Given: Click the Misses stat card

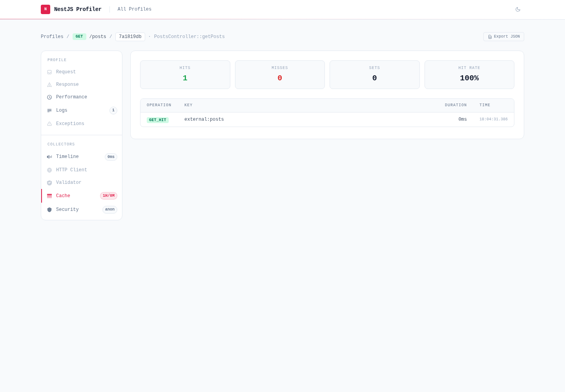Looking at the screenshot, I should pyautogui.click(x=280, y=75).
